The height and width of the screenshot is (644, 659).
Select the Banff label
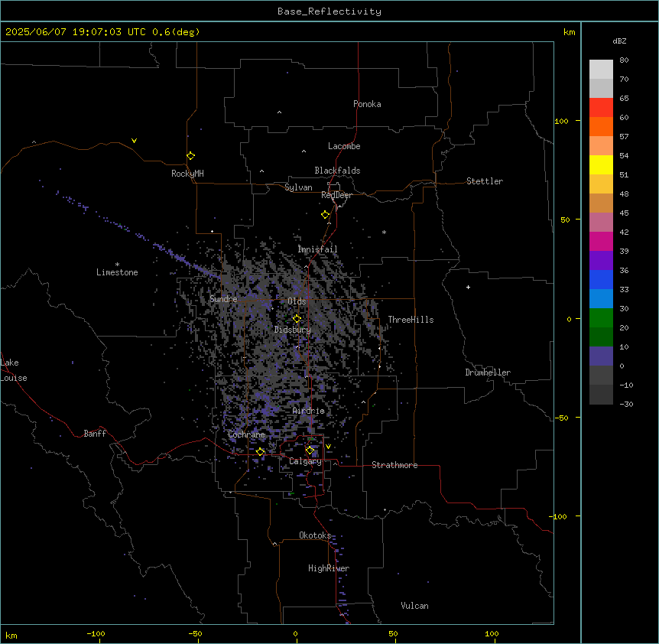[95, 434]
